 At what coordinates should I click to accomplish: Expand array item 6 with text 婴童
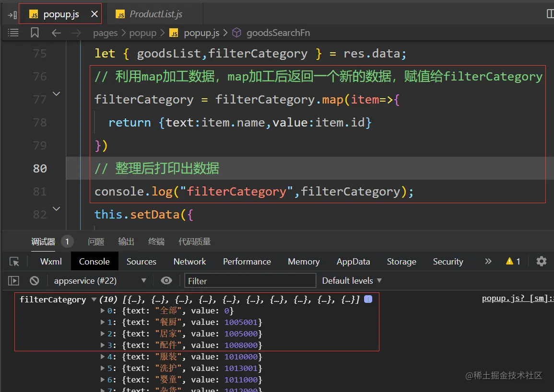pyautogui.click(x=103, y=380)
